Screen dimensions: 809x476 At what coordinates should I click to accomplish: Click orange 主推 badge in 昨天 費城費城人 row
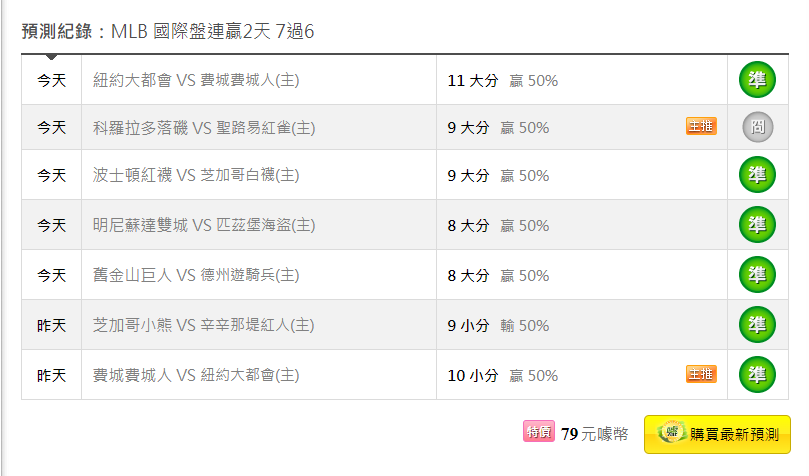pyautogui.click(x=701, y=374)
